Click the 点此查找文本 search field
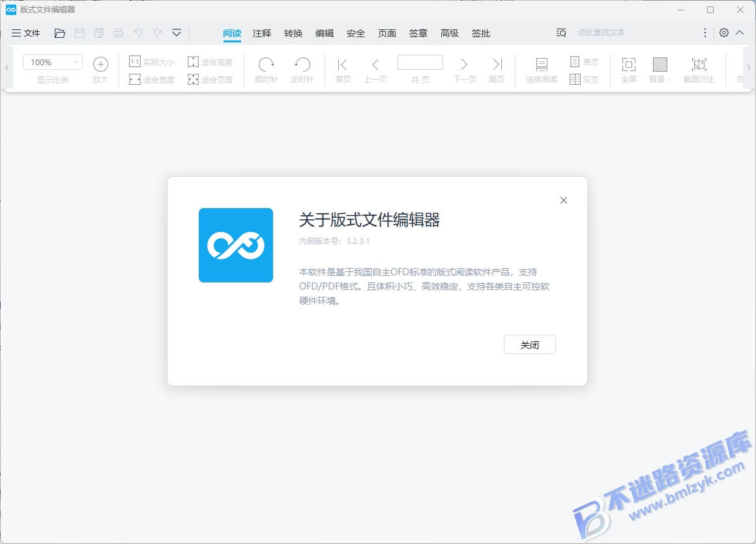Viewport: 756px width, 544px height. pyautogui.click(x=602, y=33)
